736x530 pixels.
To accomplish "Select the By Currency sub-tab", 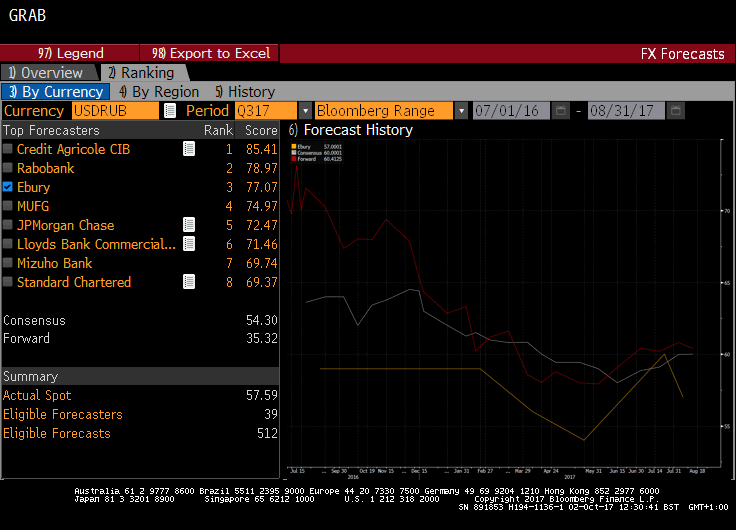I will [55, 92].
